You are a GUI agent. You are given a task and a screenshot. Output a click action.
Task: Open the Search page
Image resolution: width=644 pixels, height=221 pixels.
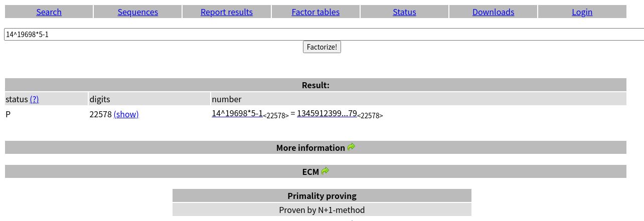(x=49, y=12)
